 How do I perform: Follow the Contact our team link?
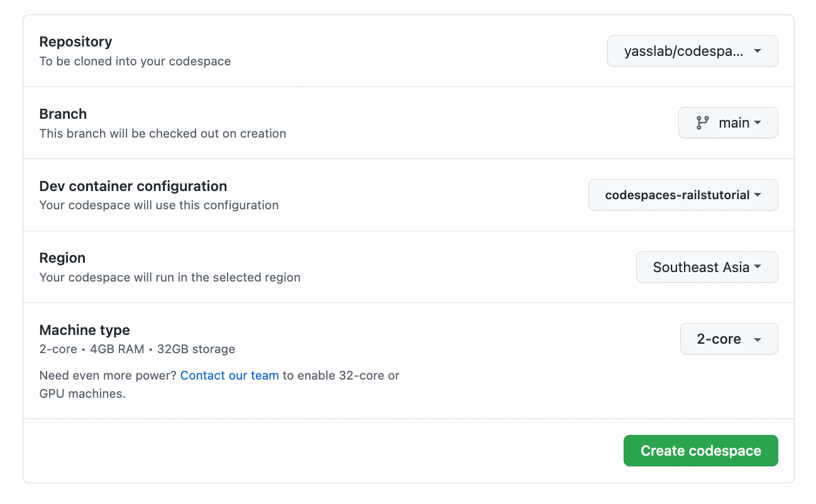click(x=229, y=375)
